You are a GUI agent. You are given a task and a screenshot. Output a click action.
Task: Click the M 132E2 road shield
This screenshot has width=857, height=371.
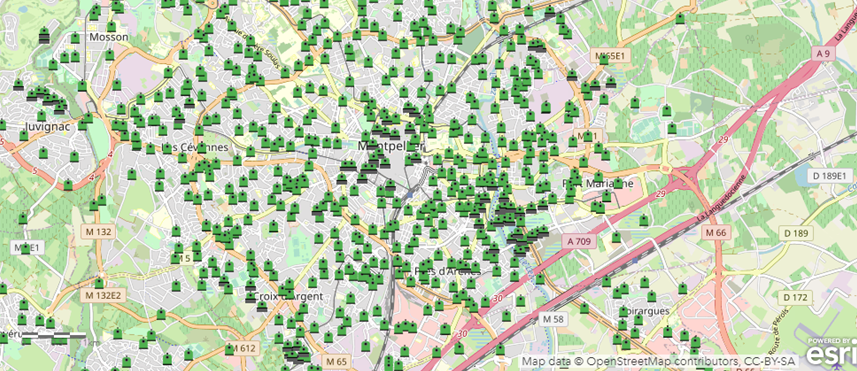coord(102,296)
